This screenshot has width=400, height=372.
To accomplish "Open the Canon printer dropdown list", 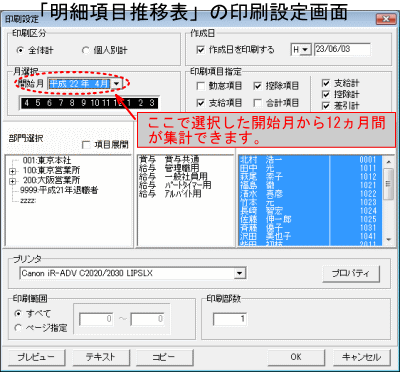I will point(239,273).
